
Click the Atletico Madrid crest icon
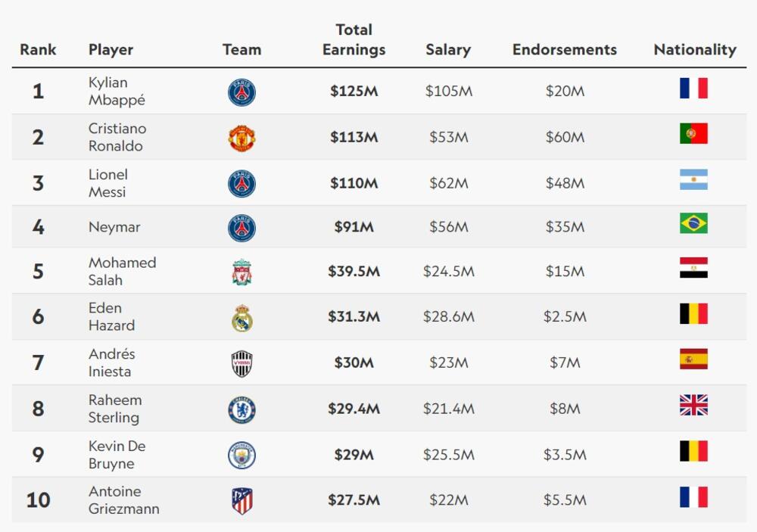[241, 500]
